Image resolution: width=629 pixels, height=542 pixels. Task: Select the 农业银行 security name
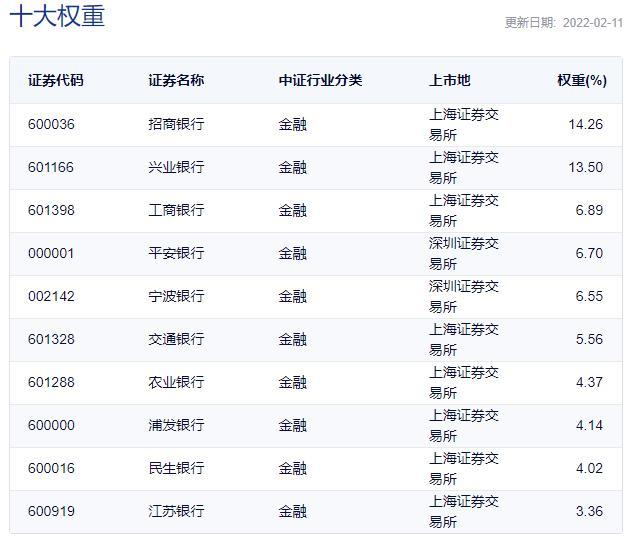(x=176, y=383)
